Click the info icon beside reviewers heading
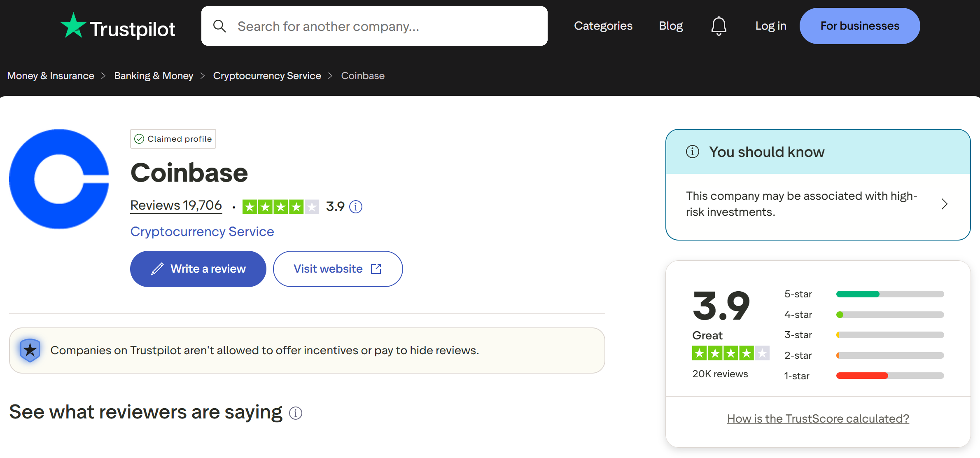Viewport: 980px width, 458px height. (296, 413)
